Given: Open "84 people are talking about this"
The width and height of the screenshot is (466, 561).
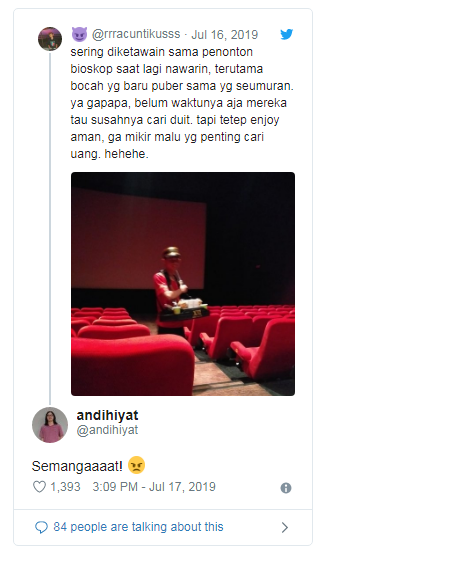Looking at the screenshot, I should 138,527.
